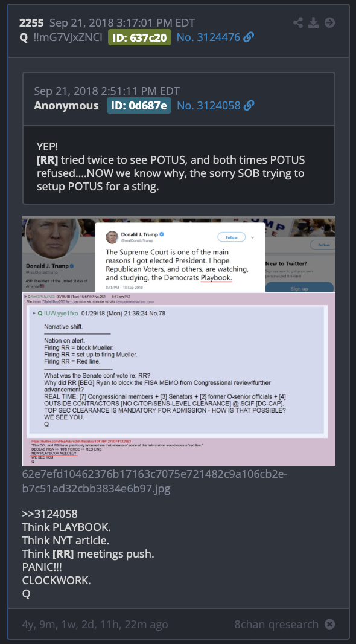This screenshot has height=644, width=356.
Task: Click chain link icon beside No. 3124476
Action: click(249, 38)
